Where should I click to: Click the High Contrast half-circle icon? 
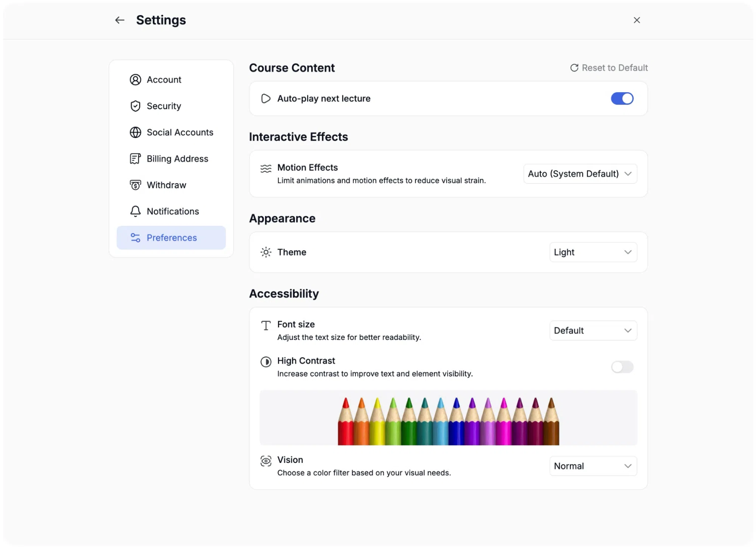(266, 362)
